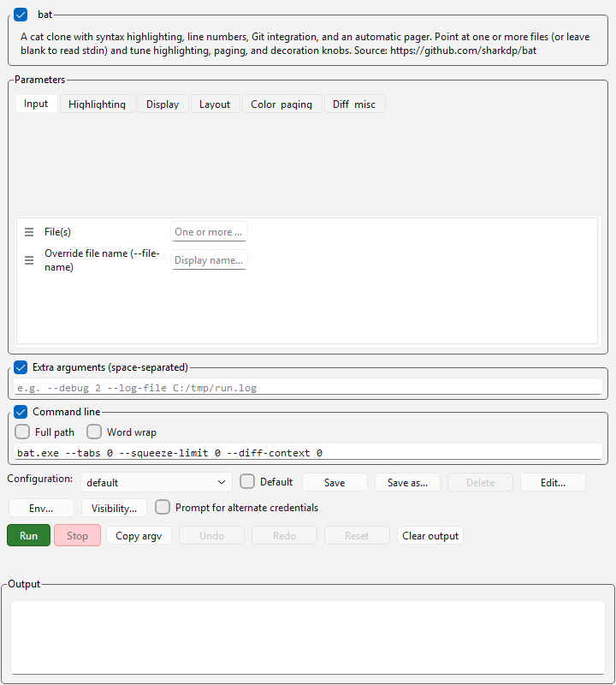Click Copy argv button

coord(139,536)
